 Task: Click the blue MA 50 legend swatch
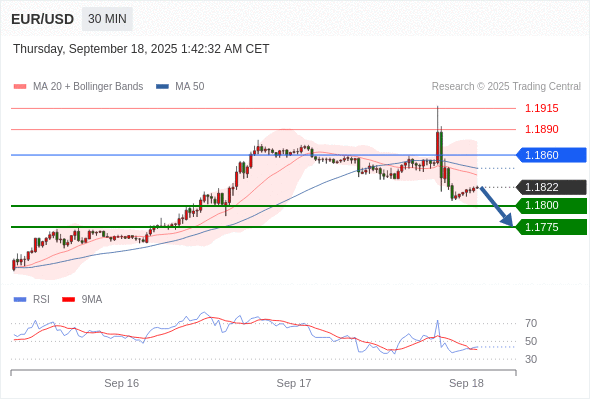(162, 87)
